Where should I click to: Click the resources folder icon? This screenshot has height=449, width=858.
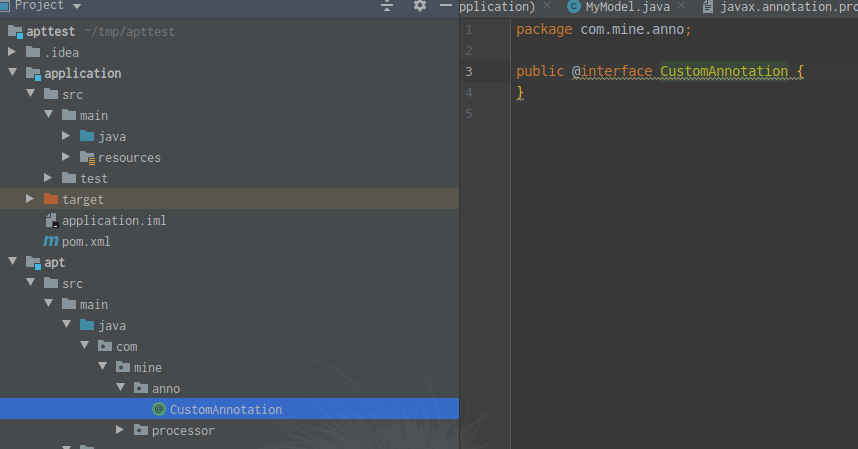tap(88, 158)
